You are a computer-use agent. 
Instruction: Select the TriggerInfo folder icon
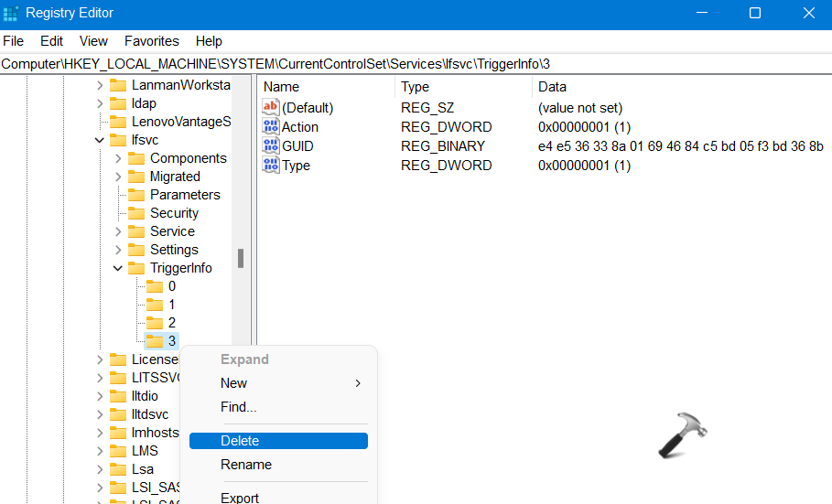pyautogui.click(x=136, y=268)
